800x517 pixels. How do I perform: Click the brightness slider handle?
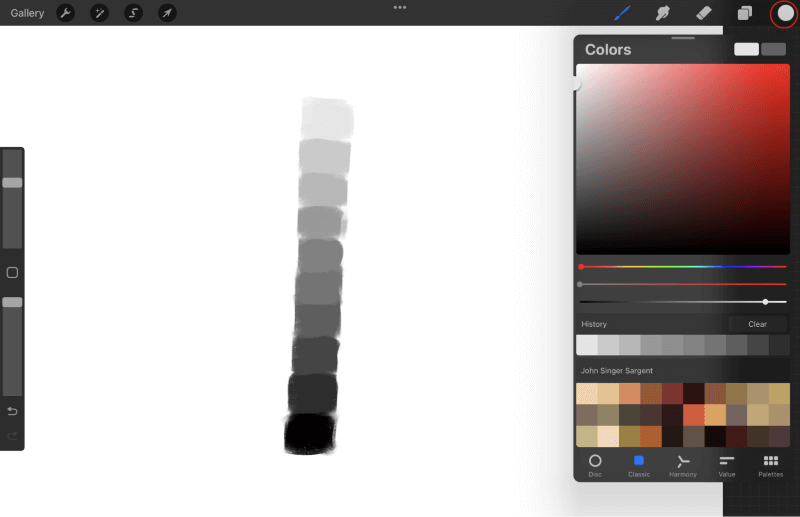point(765,302)
